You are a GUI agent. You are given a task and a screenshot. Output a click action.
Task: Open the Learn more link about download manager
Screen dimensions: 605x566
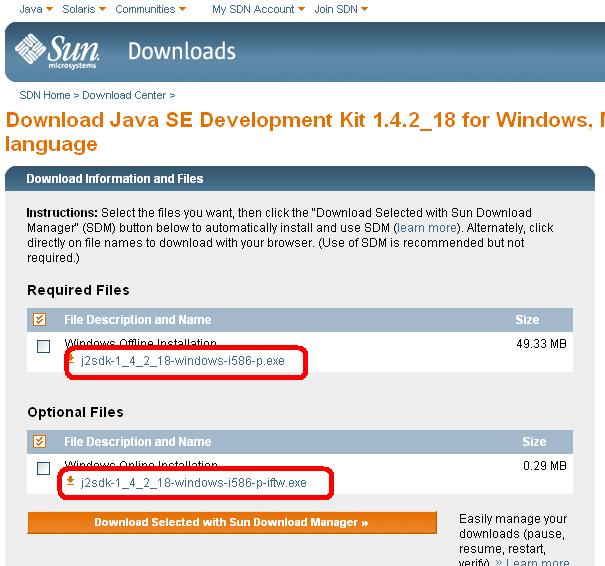(x=537, y=563)
